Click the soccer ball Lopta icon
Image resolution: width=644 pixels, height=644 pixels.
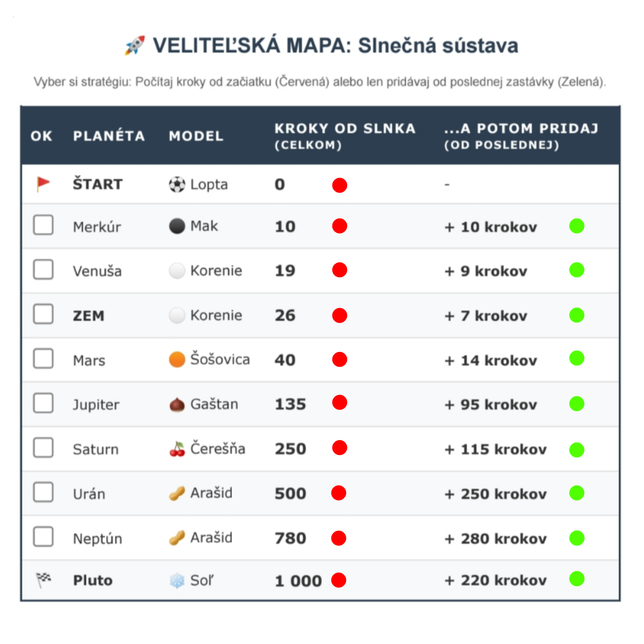coord(177,184)
